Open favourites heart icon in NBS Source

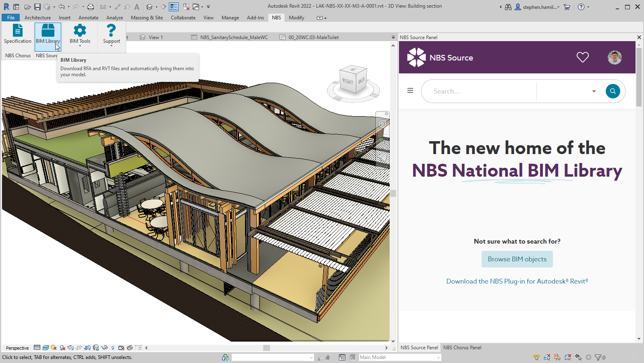coord(582,57)
